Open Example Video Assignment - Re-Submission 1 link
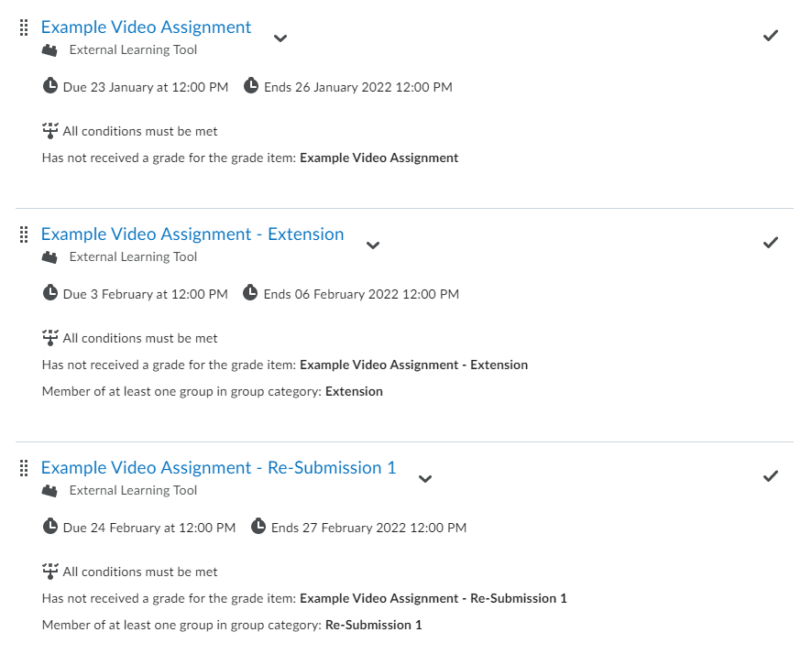This screenshot has width=812, height=665. pyautogui.click(x=218, y=468)
